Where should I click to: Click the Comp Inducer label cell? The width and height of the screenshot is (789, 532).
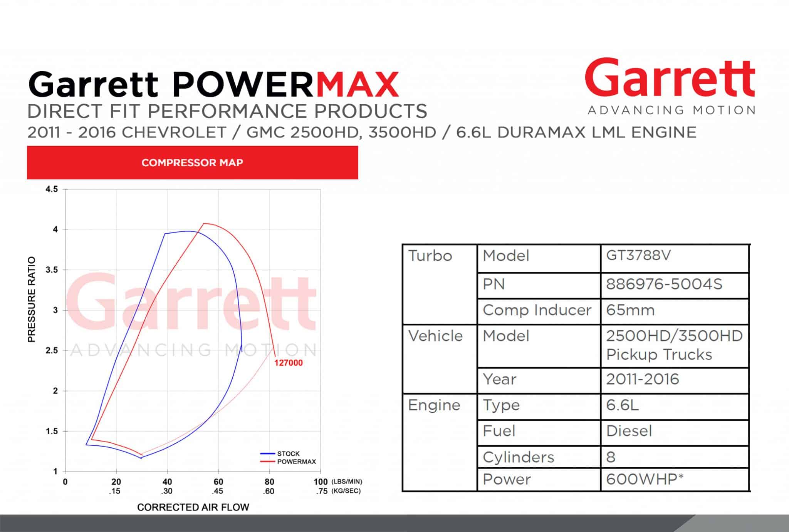point(539,311)
